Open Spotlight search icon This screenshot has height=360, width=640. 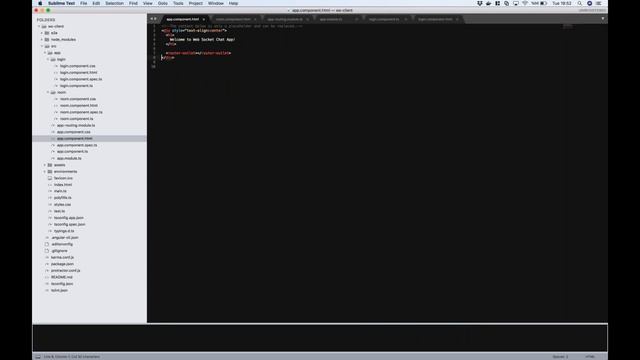point(579,3)
